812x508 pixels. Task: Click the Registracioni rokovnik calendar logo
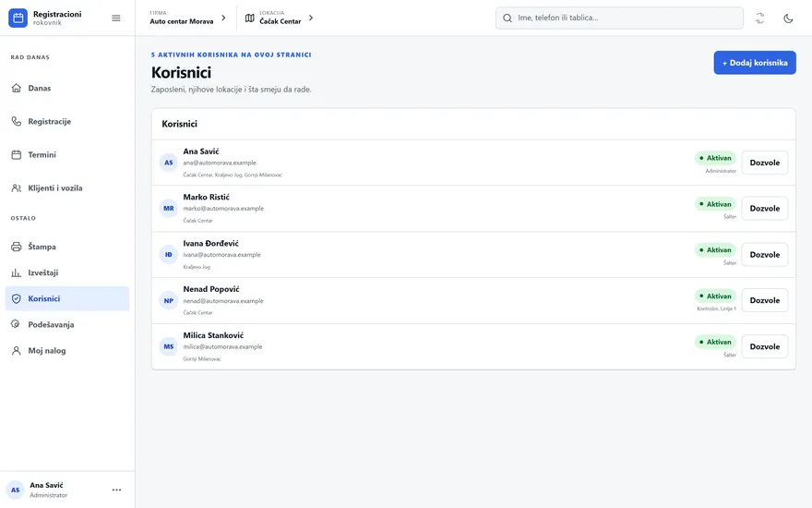tap(18, 18)
